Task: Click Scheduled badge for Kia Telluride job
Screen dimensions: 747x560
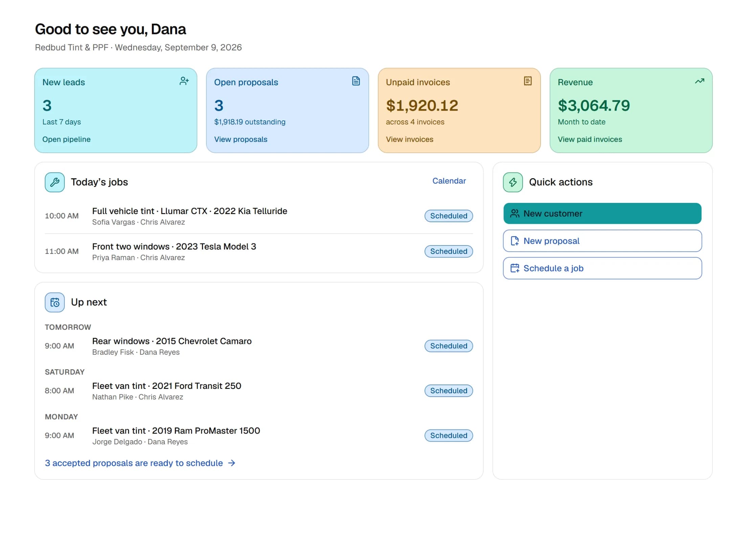Action: (x=449, y=216)
